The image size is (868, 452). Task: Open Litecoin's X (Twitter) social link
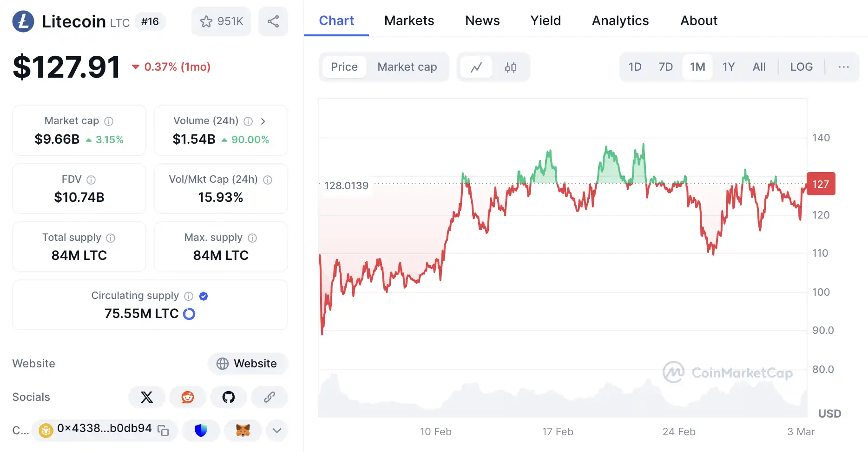click(x=147, y=397)
